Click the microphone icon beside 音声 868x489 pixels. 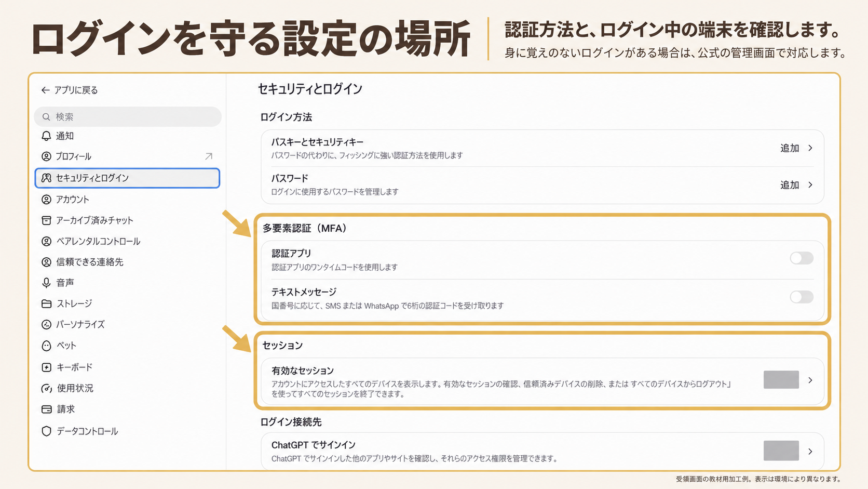[x=46, y=283]
